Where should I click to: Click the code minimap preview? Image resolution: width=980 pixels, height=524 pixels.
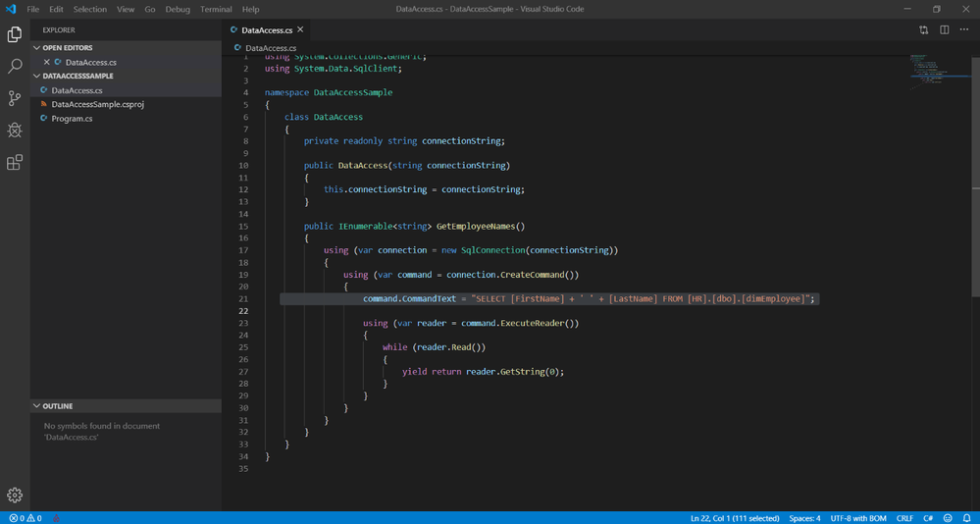pos(940,72)
